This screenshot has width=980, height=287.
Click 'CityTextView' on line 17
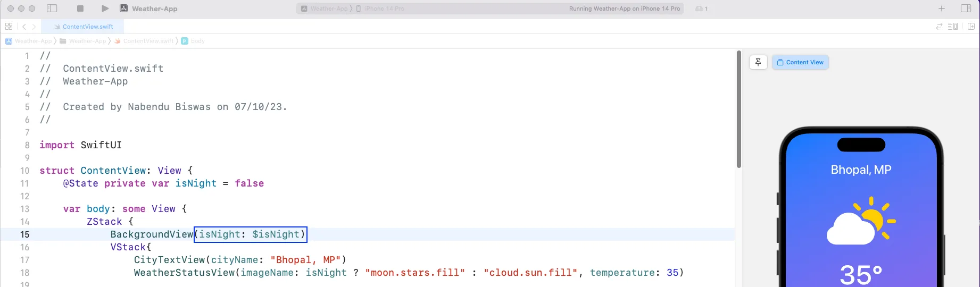(x=169, y=260)
